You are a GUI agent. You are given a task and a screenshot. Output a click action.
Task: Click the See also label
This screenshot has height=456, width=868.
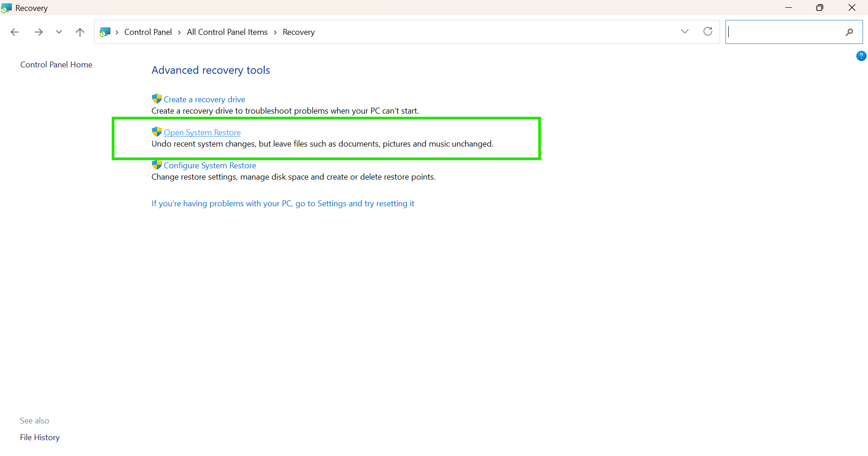tap(34, 421)
